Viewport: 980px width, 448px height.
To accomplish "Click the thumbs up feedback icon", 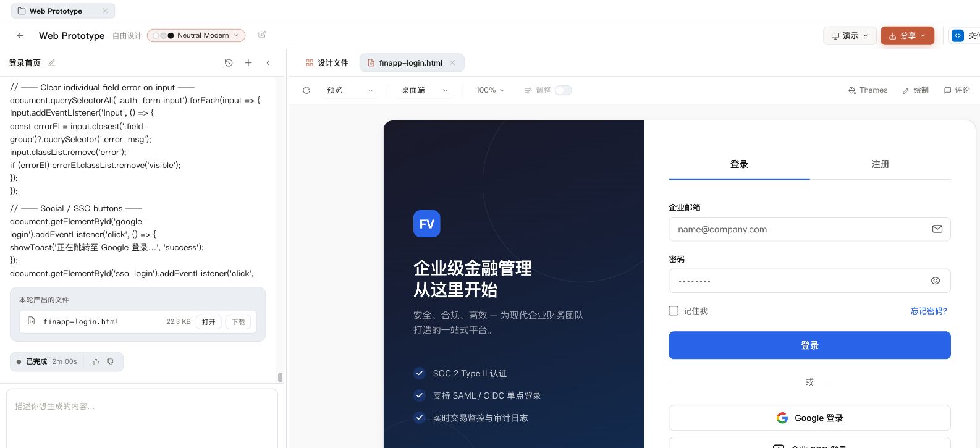I will (x=96, y=361).
